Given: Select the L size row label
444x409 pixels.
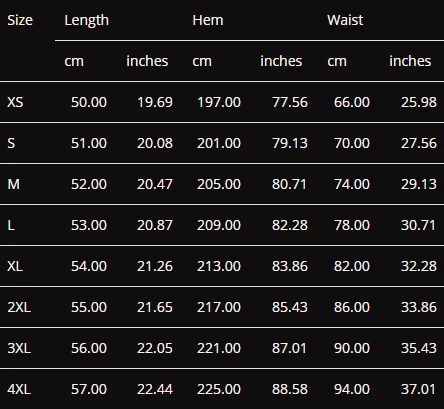Looking at the screenshot, I should tap(11, 225).
